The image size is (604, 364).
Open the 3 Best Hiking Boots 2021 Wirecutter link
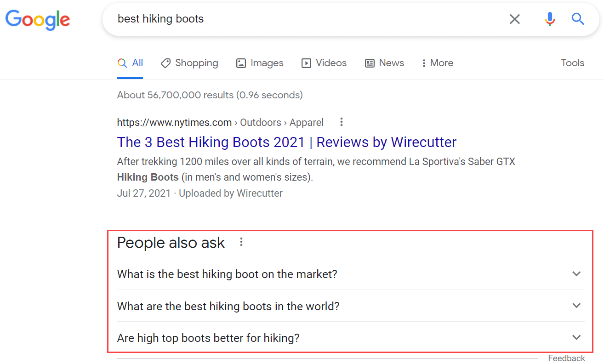click(x=287, y=142)
